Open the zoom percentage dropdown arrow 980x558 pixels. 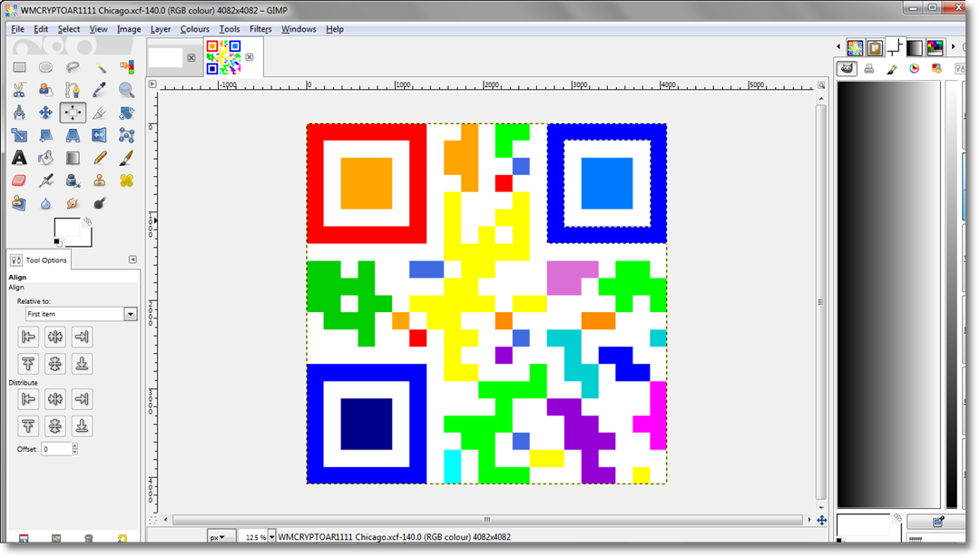click(272, 537)
